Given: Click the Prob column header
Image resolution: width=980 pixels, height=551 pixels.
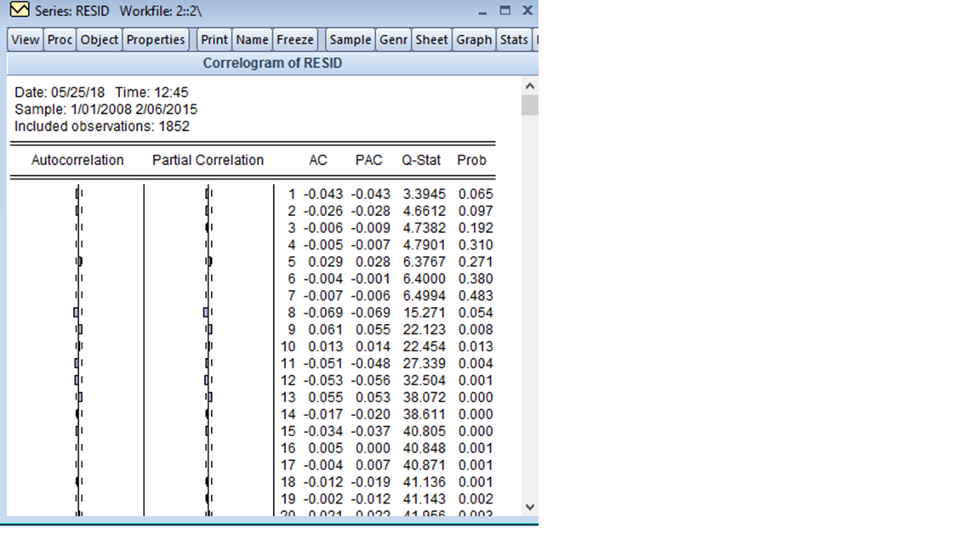Looking at the screenshot, I should coord(471,160).
